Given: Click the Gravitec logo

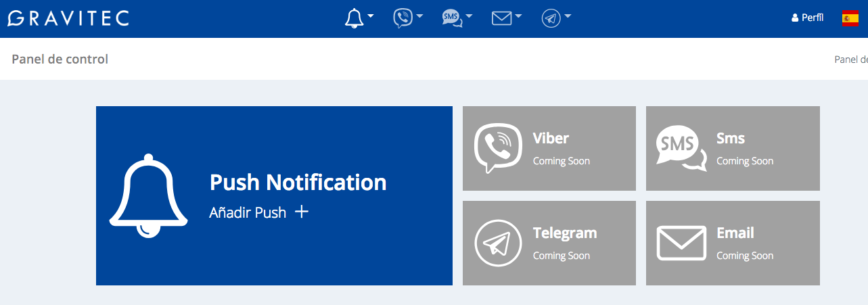Looking at the screenshot, I should click(68, 18).
